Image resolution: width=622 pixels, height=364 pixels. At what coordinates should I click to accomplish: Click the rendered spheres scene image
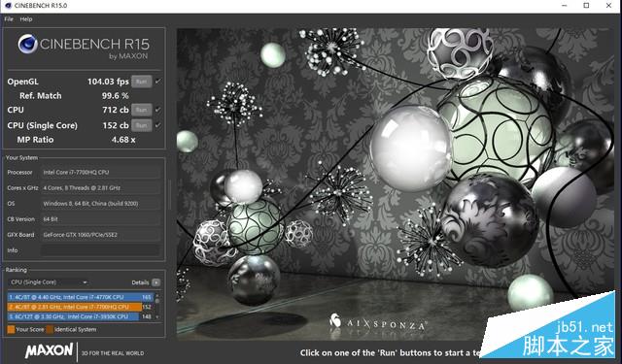tap(395, 183)
